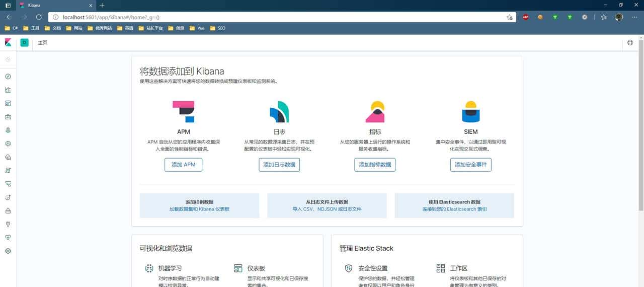
Task: Open the SEO bookmarks folder
Action: tap(218, 28)
